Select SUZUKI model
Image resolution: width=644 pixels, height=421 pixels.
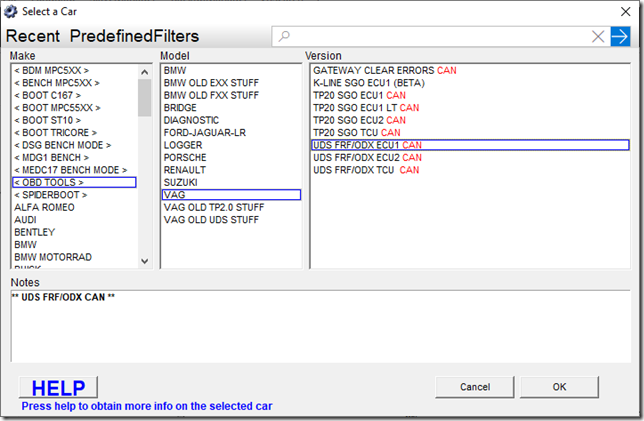231,182
